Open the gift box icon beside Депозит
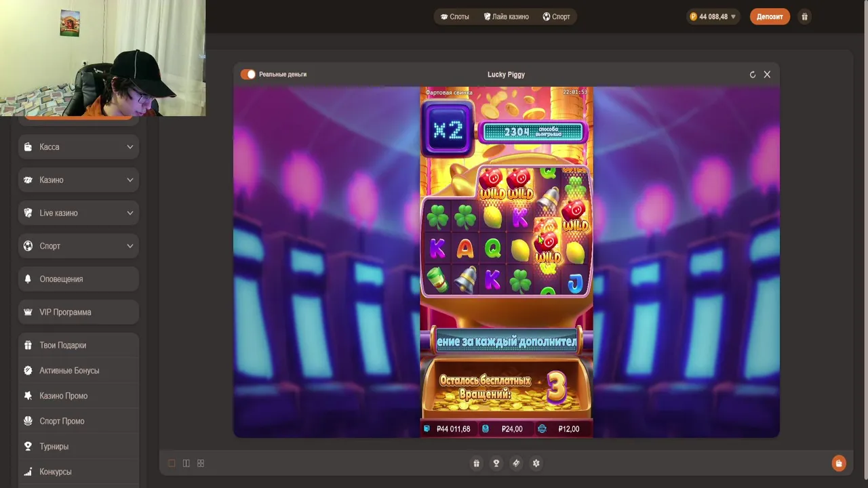Screen dimensions: 868x488 tap(804, 16)
